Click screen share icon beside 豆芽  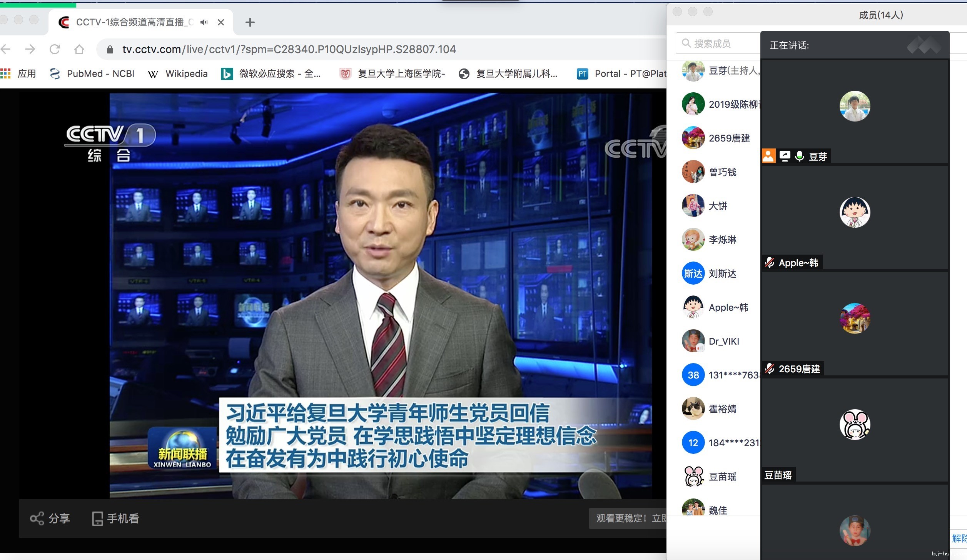pos(785,156)
